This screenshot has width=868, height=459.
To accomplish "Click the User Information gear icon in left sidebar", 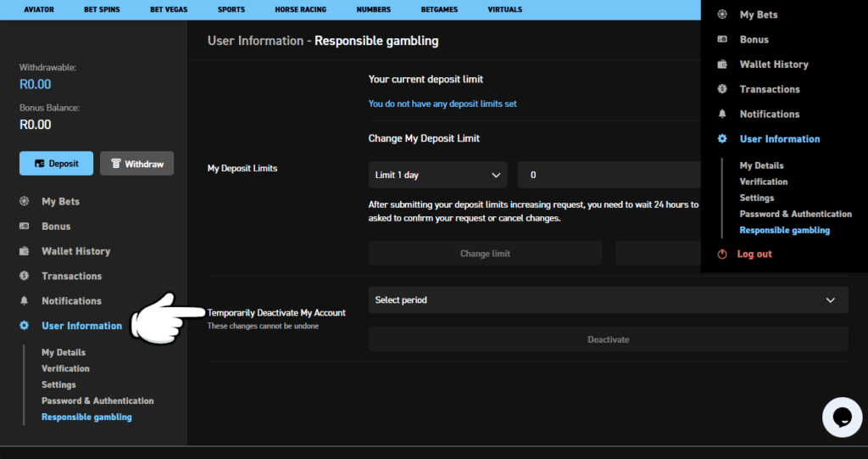I will coord(25,326).
